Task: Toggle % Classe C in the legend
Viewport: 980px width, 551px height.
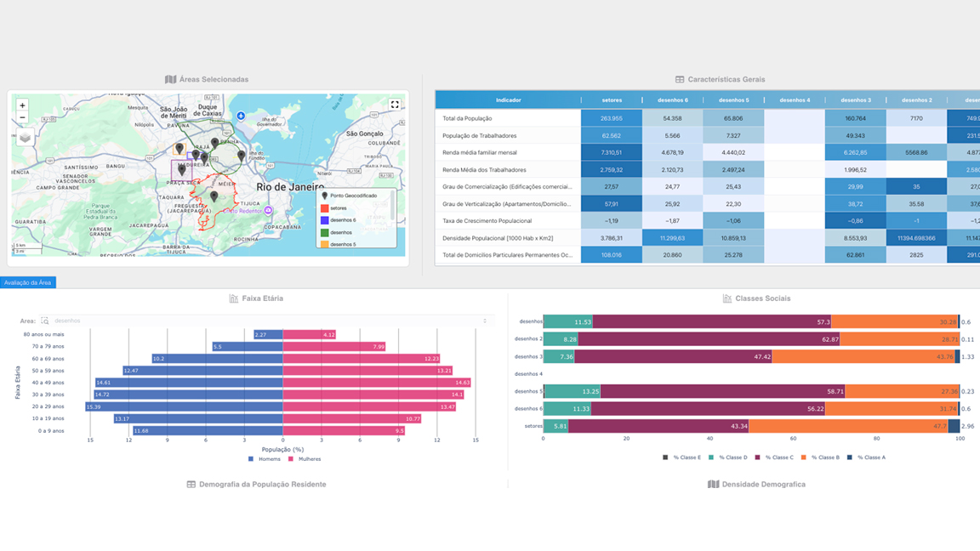Action: point(774,457)
